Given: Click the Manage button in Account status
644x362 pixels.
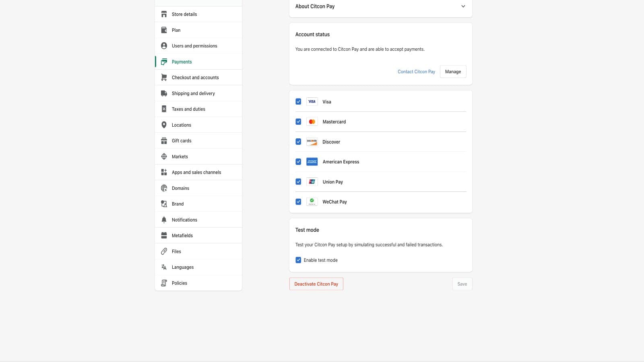Looking at the screenshot, I should coord(453,71).
